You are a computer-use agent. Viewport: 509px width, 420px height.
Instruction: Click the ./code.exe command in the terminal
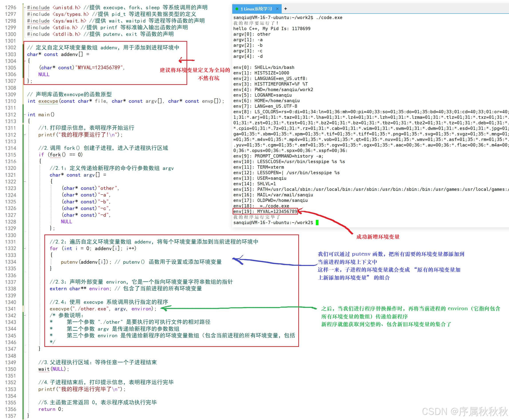329,18
